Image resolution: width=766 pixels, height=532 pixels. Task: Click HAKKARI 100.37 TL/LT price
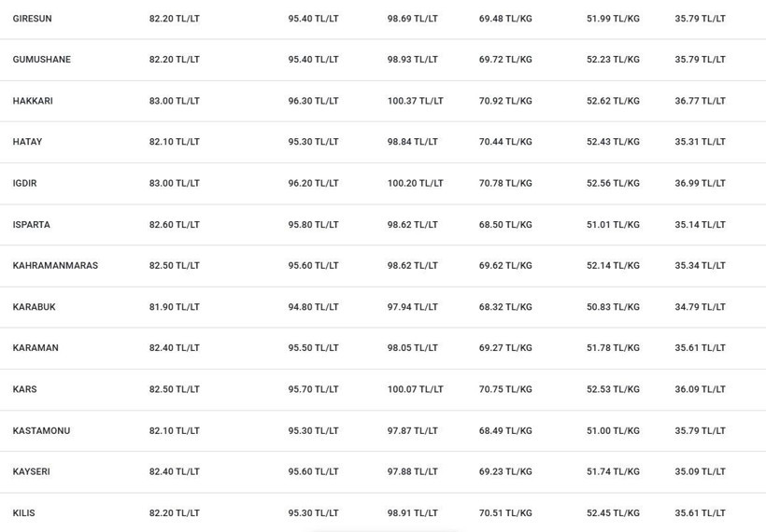coord(416,101)
